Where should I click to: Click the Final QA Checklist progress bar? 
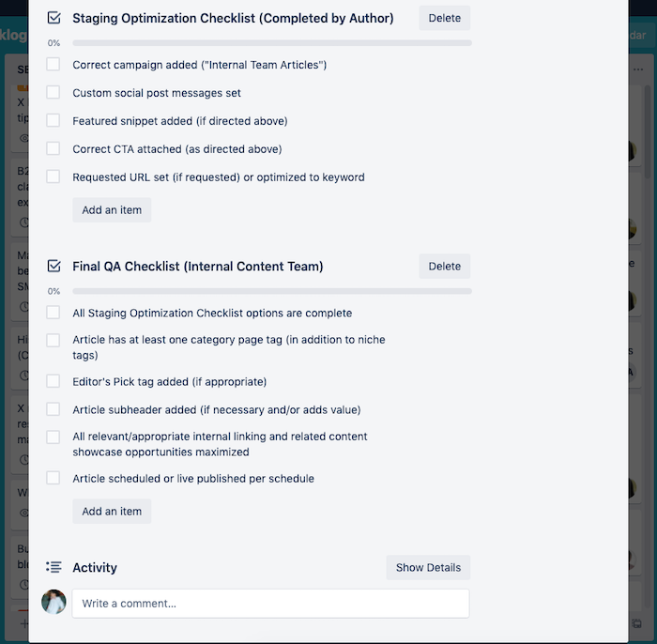(272, 291)
